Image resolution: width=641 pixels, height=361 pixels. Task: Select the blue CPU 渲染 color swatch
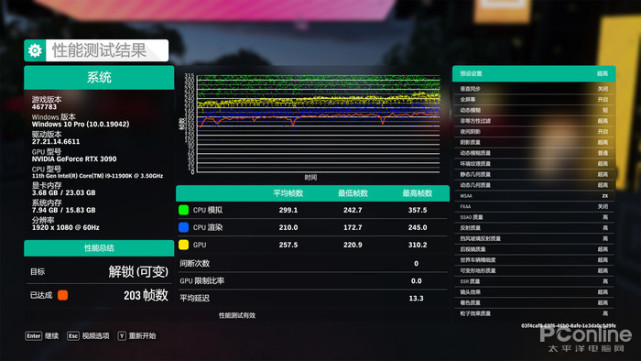click(184, 227)
